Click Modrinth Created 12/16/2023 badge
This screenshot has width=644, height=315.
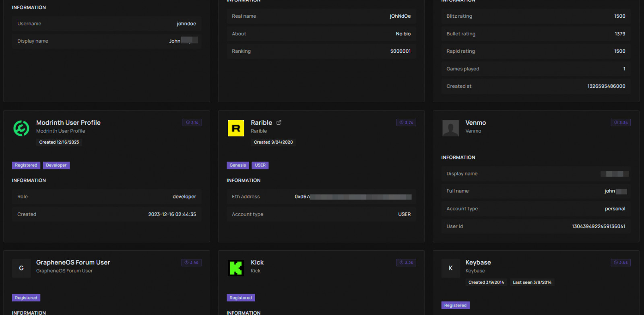click(59, 142)
